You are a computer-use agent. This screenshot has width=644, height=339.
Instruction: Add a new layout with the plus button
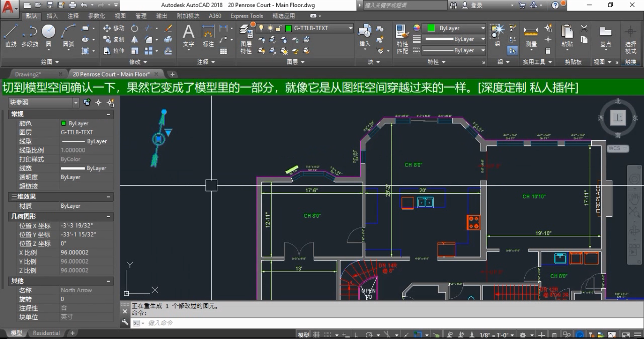72,333
